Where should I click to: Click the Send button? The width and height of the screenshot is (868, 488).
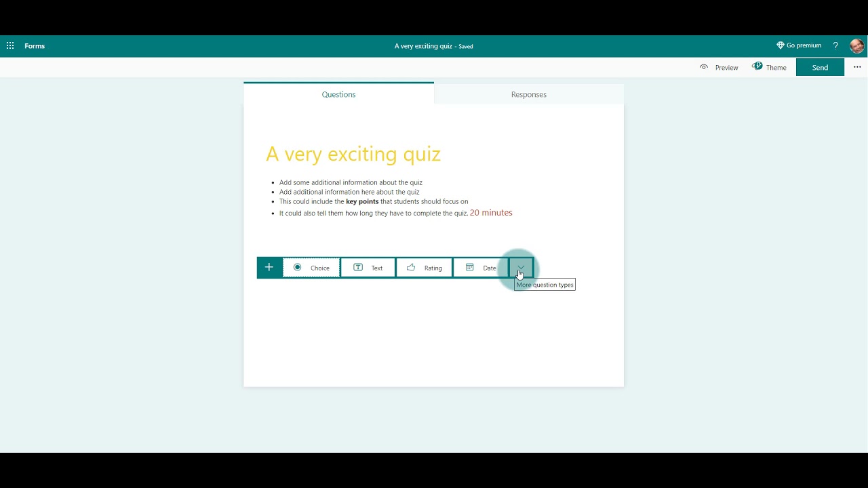820,67
